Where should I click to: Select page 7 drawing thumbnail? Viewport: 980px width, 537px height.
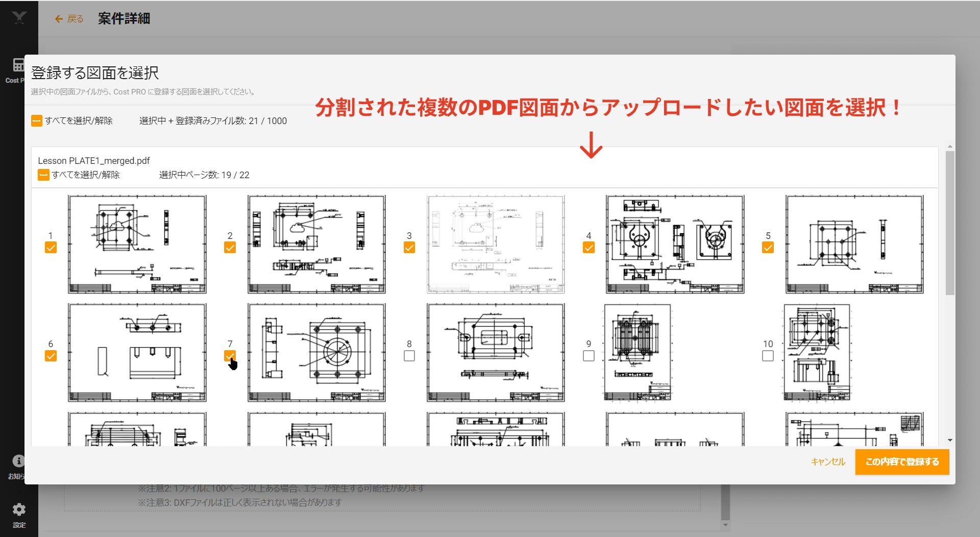(x=316, y=353)
